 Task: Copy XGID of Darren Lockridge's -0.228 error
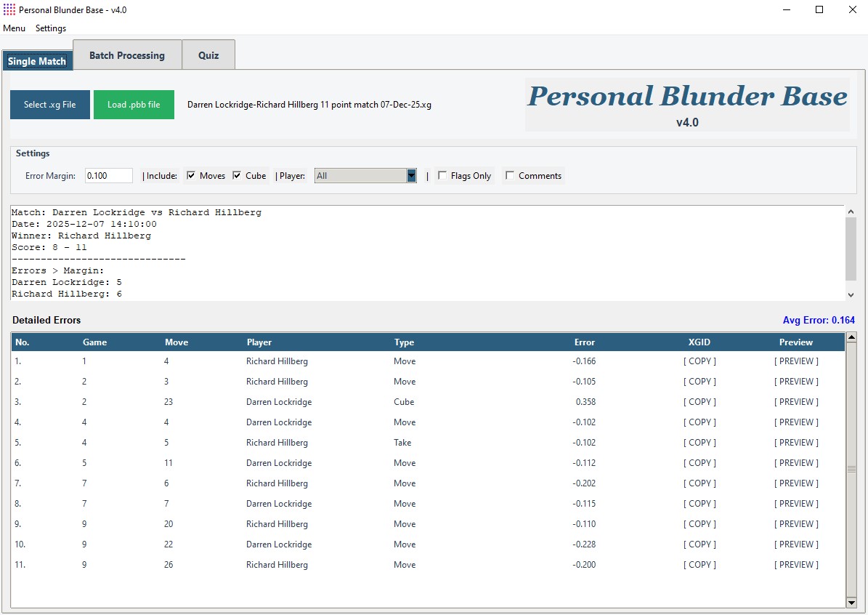point(699,544)
